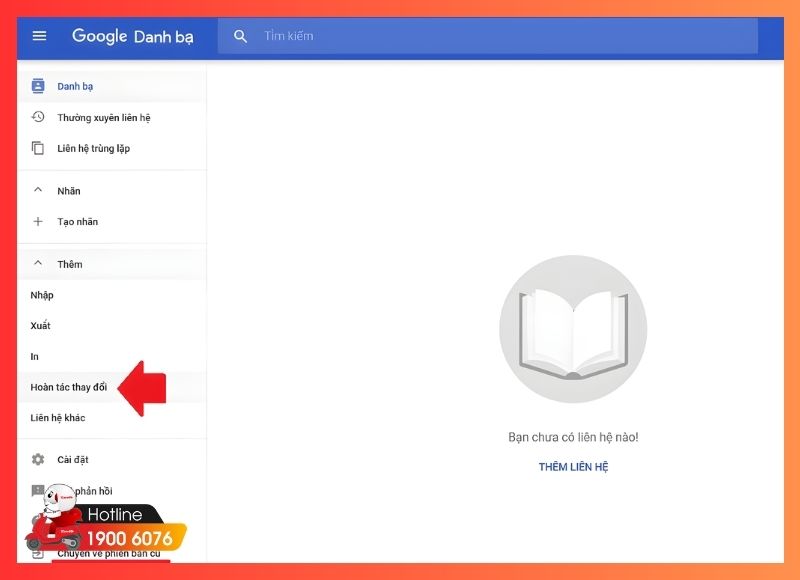Choose Xuất to export contacts

point(40,326)
